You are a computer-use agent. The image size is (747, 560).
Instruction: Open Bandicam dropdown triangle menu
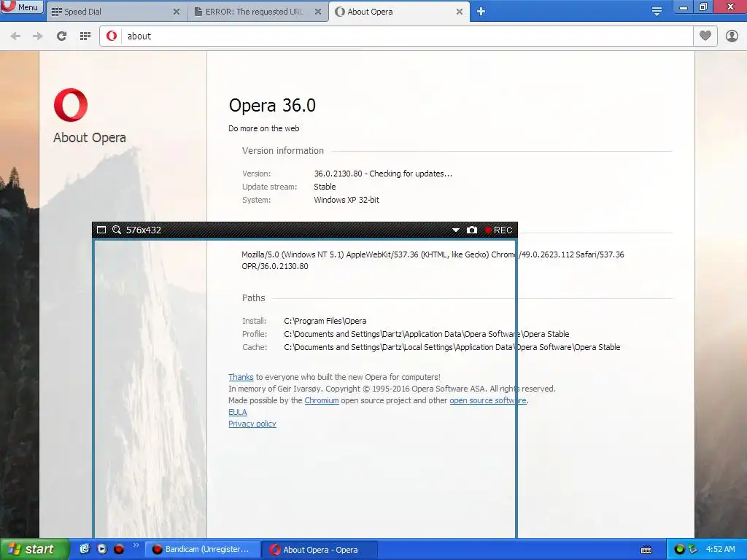pos(455,230)
